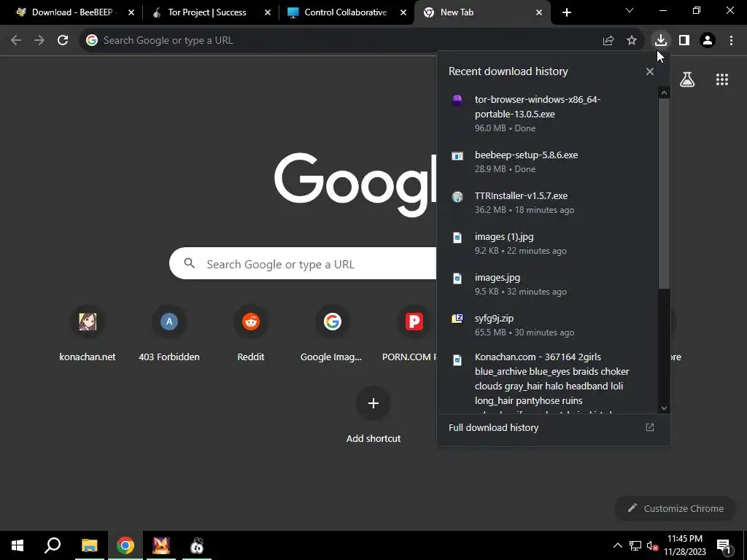Open the konachan.net shortcut

point(88,333)
